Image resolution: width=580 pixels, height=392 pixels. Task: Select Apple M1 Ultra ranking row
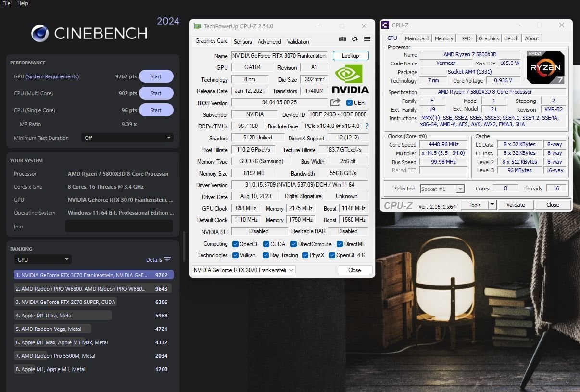[93, 316]
